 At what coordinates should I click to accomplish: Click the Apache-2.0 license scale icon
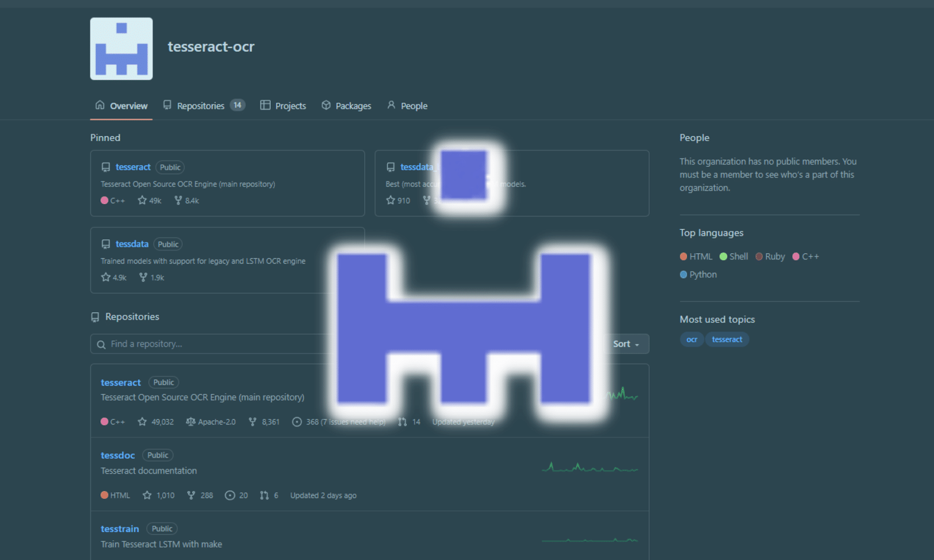[x=190, y=422]
